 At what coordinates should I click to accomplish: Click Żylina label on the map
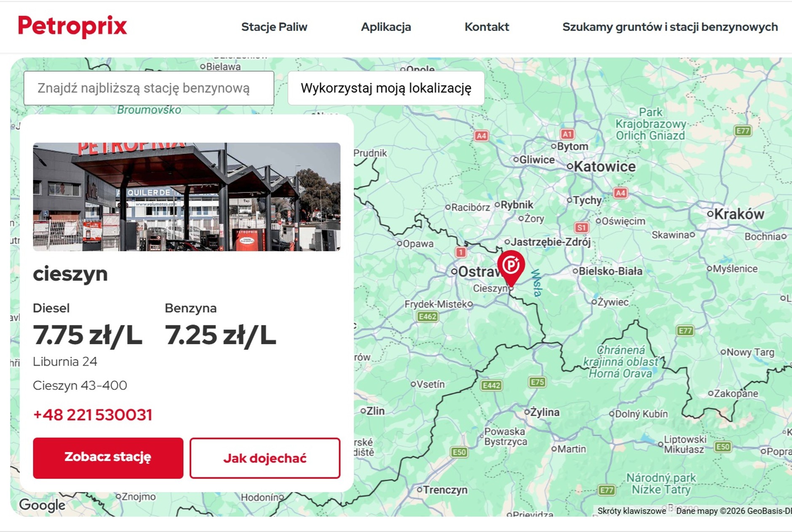tap(545, 412)
